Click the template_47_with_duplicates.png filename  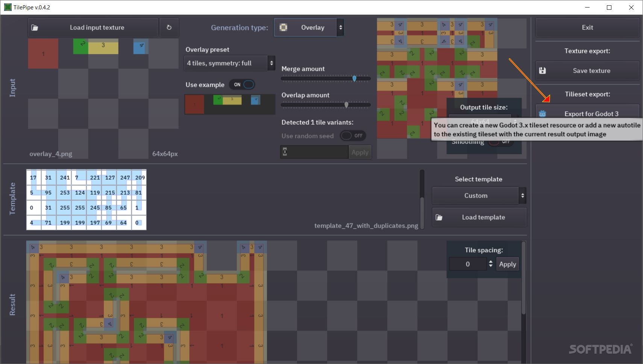(366, 225)
